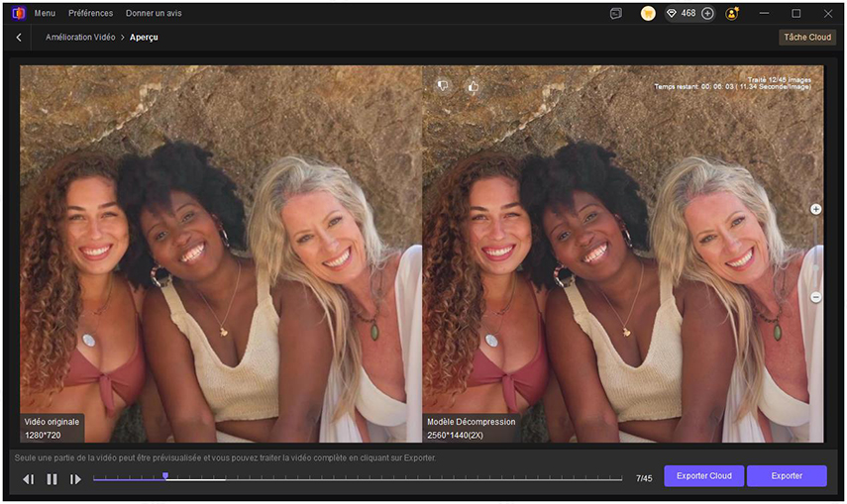
Task: Open the Menu item
Action: (x=45, y=14)
